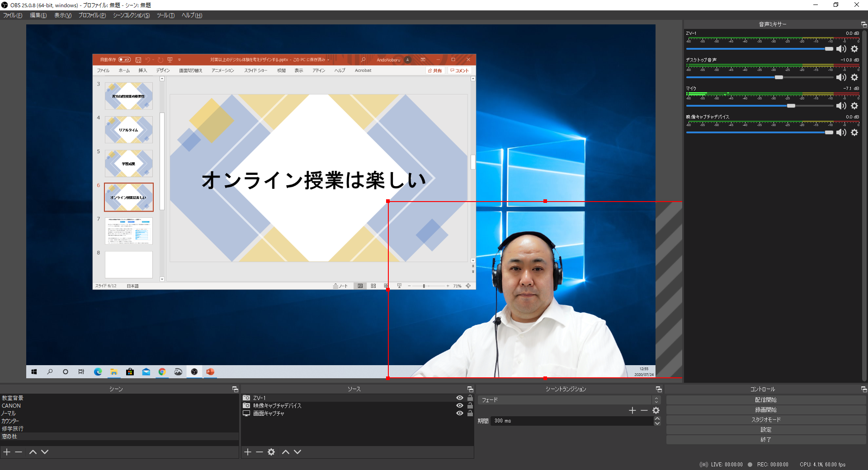The height and width of the screenshot is (470, 868).
Task: Move selected scene down in the list
Action: pos(45,452)
